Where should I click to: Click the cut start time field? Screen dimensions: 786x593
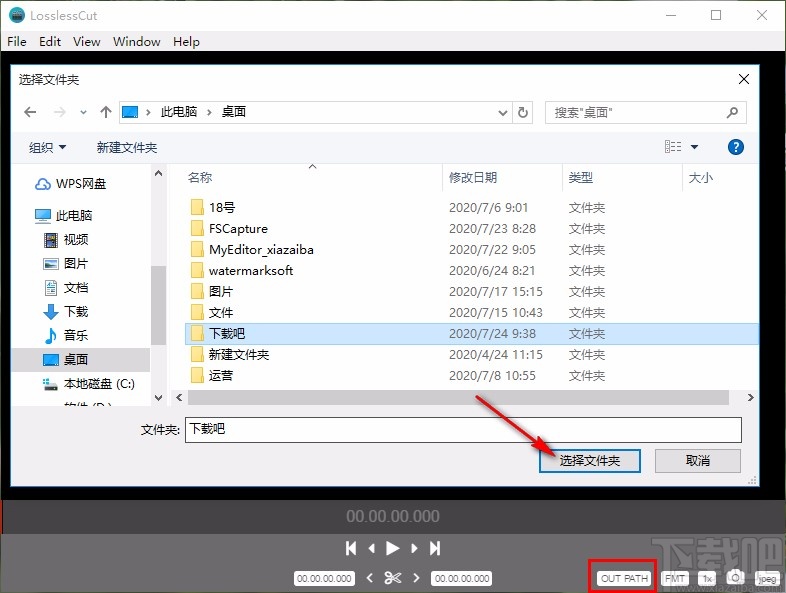click(x=324, y=578)
